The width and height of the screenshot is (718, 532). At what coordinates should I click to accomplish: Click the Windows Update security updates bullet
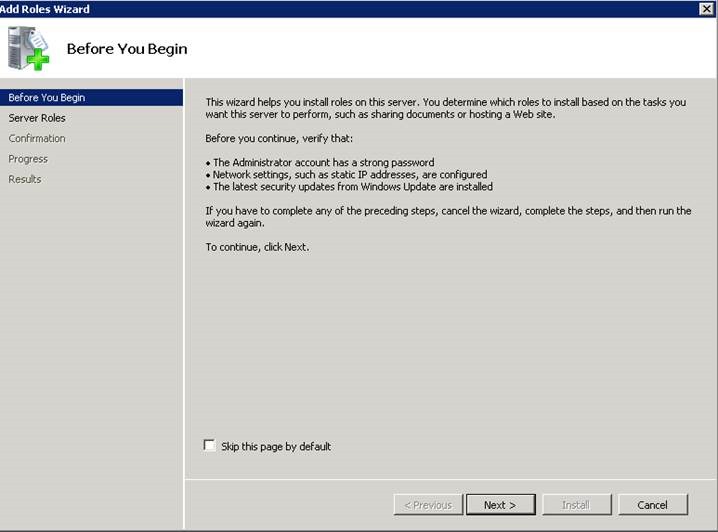tap(352, 186)
